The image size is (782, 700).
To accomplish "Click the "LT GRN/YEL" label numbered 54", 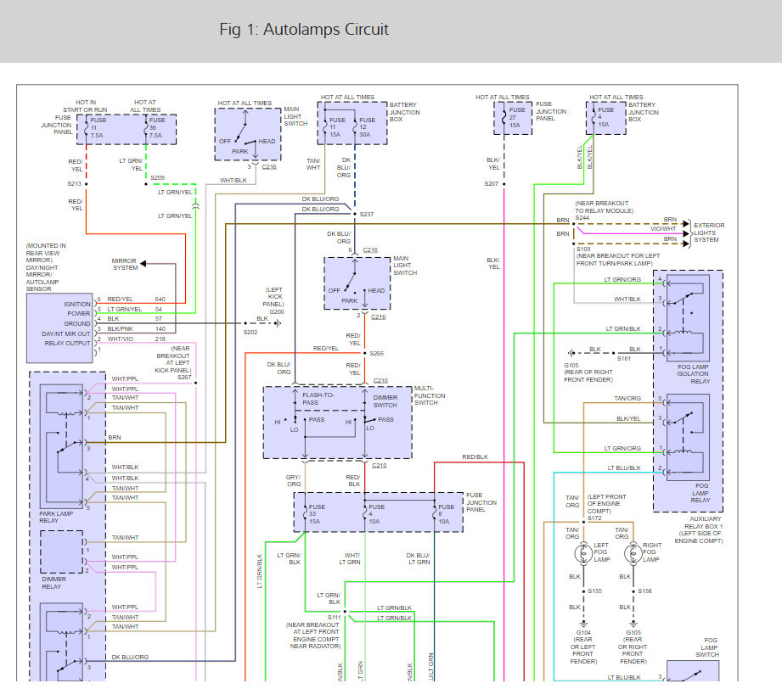I will pos(125,310).
